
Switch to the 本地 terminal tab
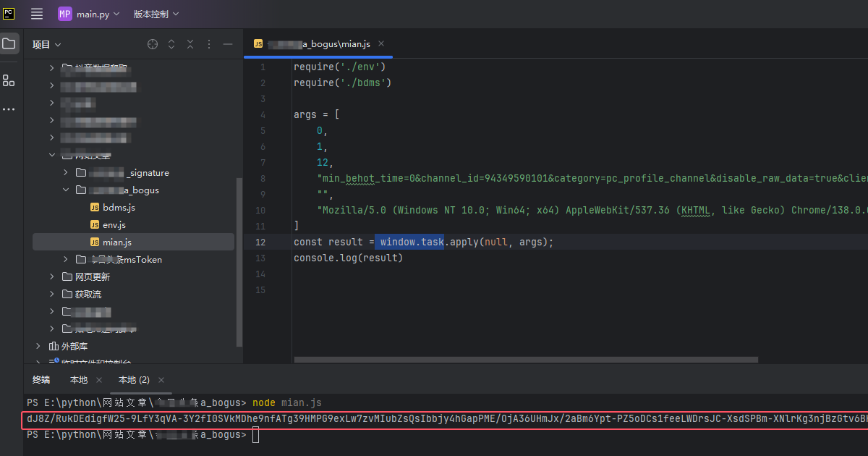point(79,380)
